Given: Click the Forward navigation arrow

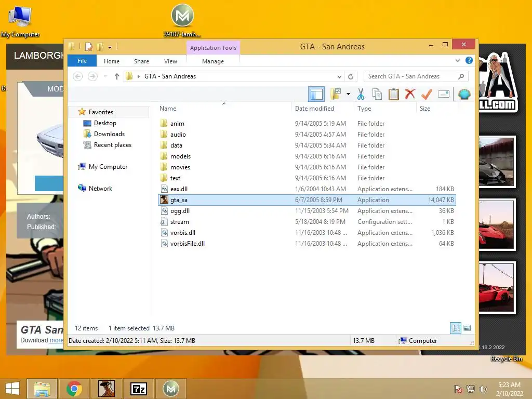Looking at the screenshot, I should 92,76.
